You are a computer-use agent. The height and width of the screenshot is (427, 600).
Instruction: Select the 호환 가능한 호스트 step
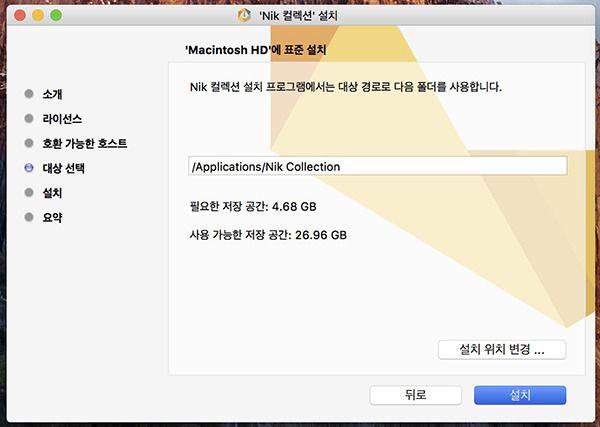pos(85,143)
